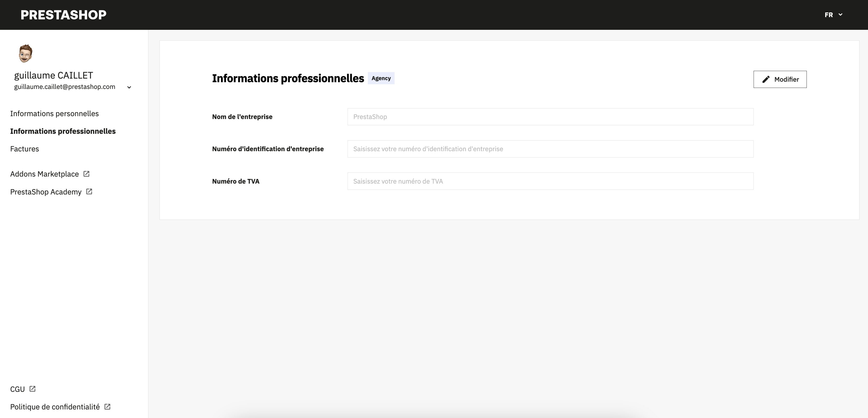Click the external link icon beside Politique de confidentialité
The image size is (868, 418).
(107, 407)
